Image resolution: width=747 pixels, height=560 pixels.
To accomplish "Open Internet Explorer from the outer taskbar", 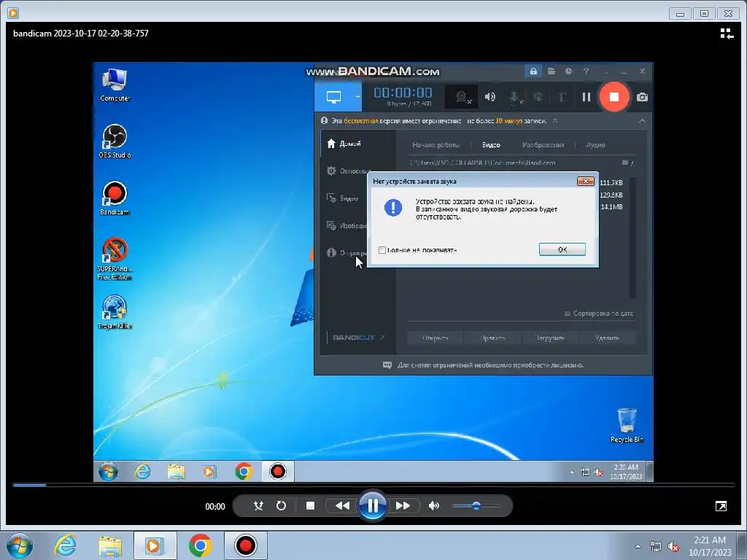I will tap(65, 545).
